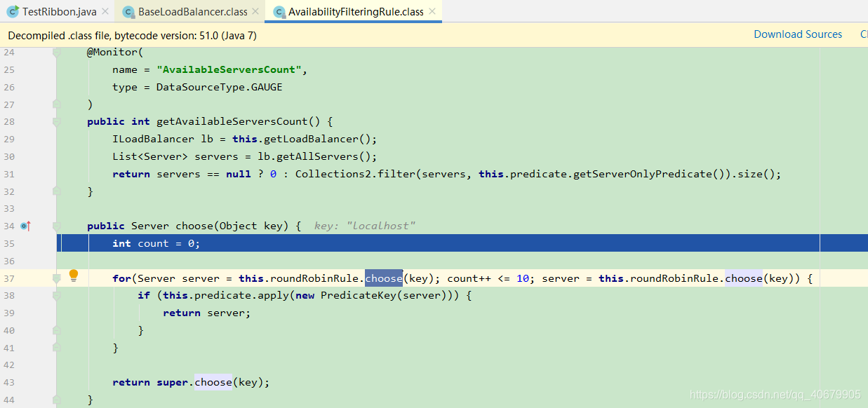Collapse the choose method fold at line 34

click(57, 226)
